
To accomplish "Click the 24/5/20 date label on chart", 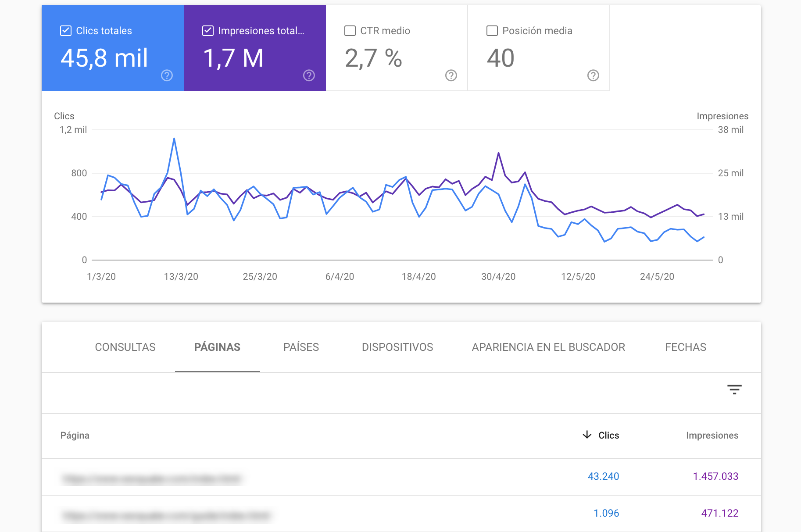I will [657, 277].
